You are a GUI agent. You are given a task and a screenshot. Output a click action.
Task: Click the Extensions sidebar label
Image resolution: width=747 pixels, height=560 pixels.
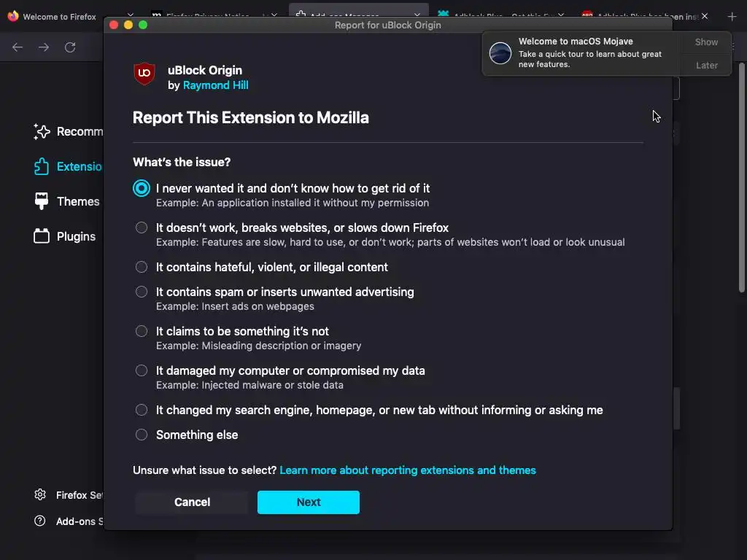pyautogui.click(x=79, y=167)
